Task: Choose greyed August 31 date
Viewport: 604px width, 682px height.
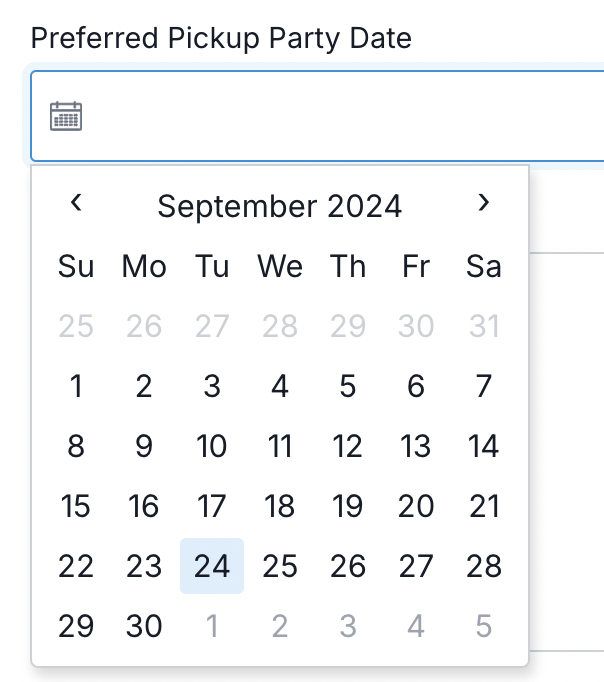Action: [x=484, y=326]
